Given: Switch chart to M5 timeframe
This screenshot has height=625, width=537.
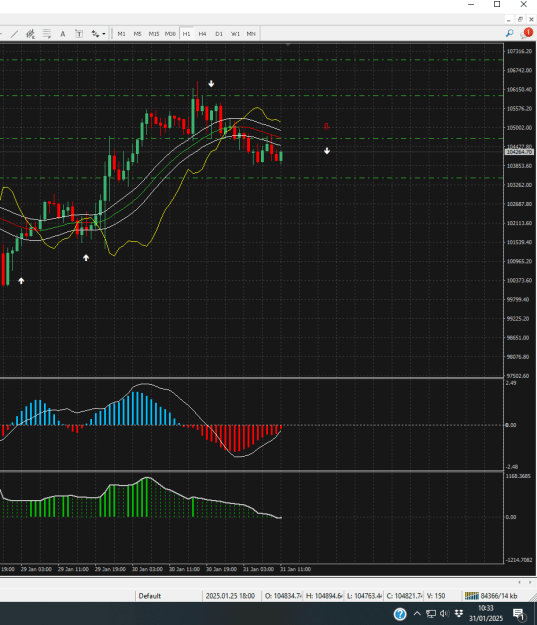Looking at the screenshot, I should (138, 34).
